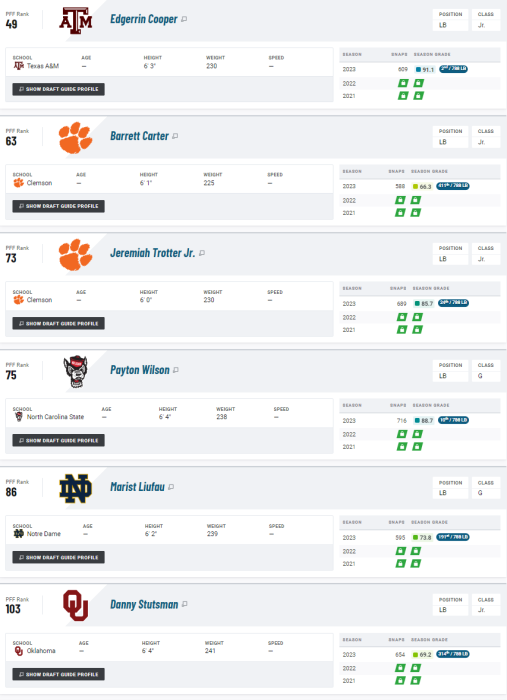This screenshot has height=700, width=507.
Task: Show draft guide profile for Edgerrin Cooper
Action: point(58,89)
